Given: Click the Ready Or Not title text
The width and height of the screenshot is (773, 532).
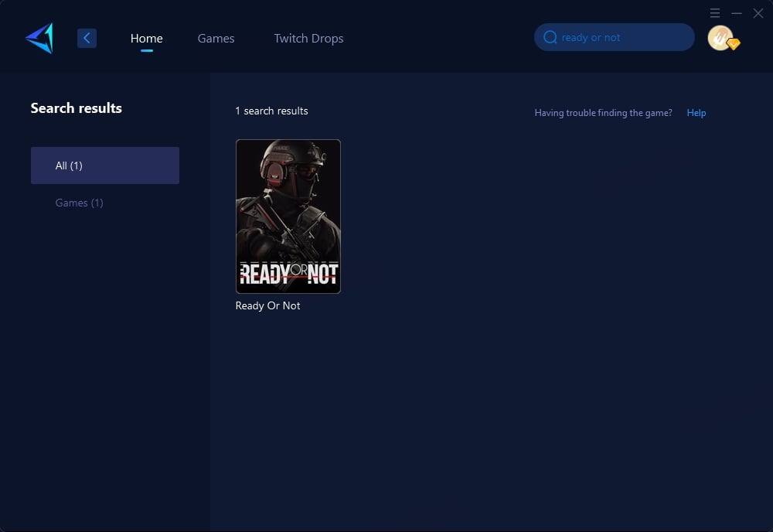Looking at the screenshot, I should click(267, 305).
